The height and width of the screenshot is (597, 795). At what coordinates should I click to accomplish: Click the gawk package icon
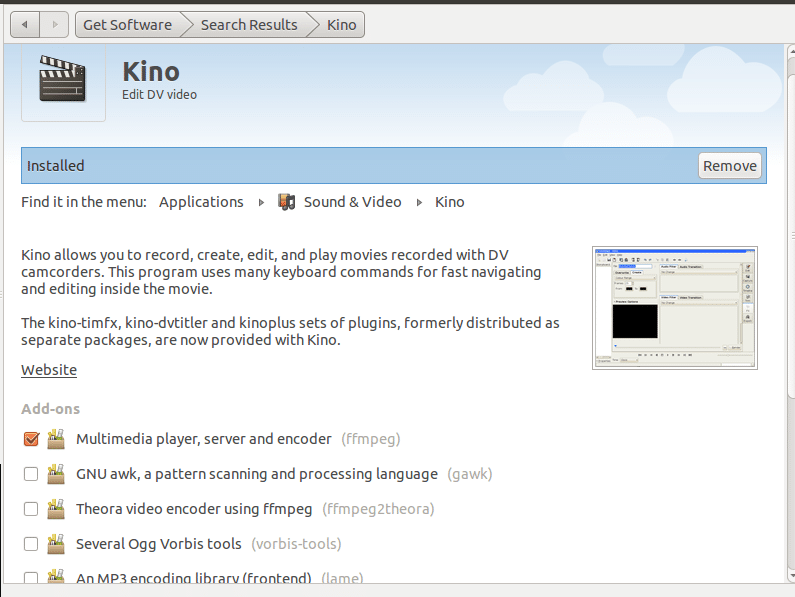pyautogui.click(x=56, y=474)
